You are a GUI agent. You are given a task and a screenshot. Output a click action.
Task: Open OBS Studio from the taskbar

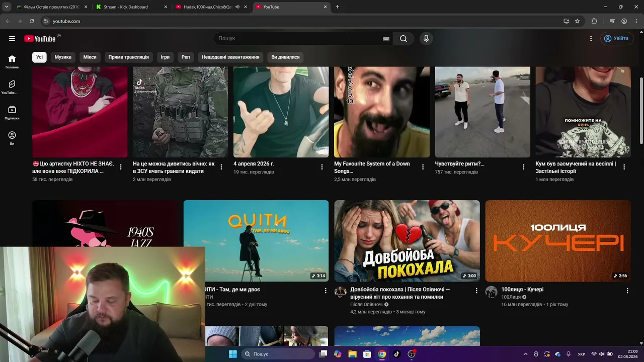point(412,354)
